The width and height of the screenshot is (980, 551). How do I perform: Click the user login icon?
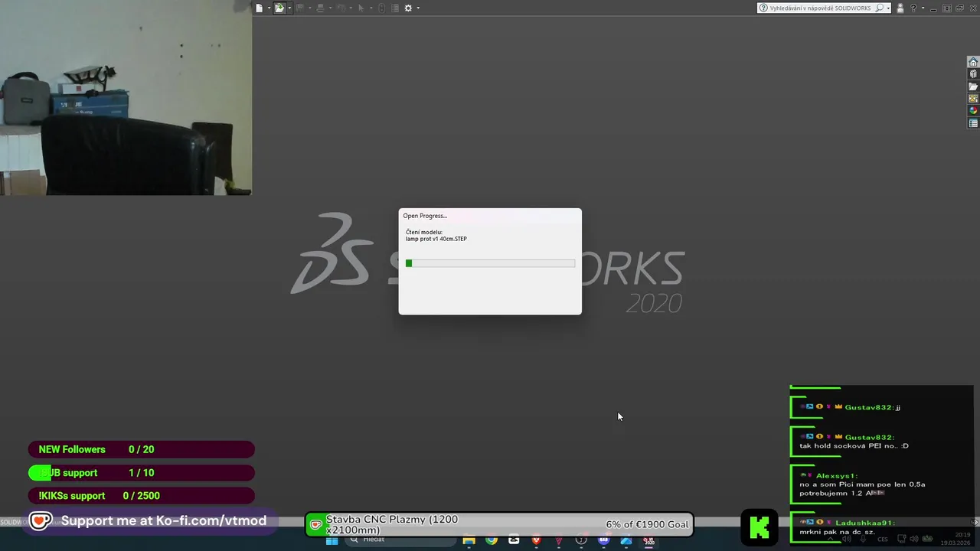pyautogui.click(x=900, y=8)
